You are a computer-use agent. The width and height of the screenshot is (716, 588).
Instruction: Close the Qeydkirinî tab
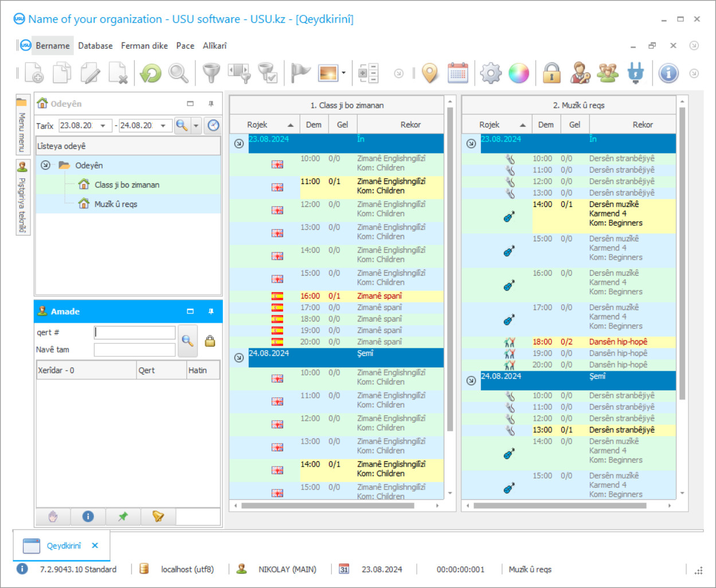(95, 546)
